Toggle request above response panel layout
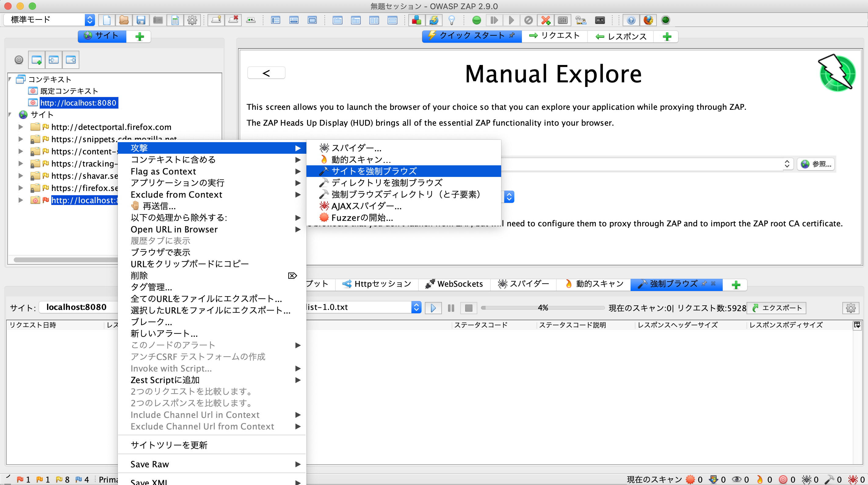868x485 pixels. click(392, 20)
